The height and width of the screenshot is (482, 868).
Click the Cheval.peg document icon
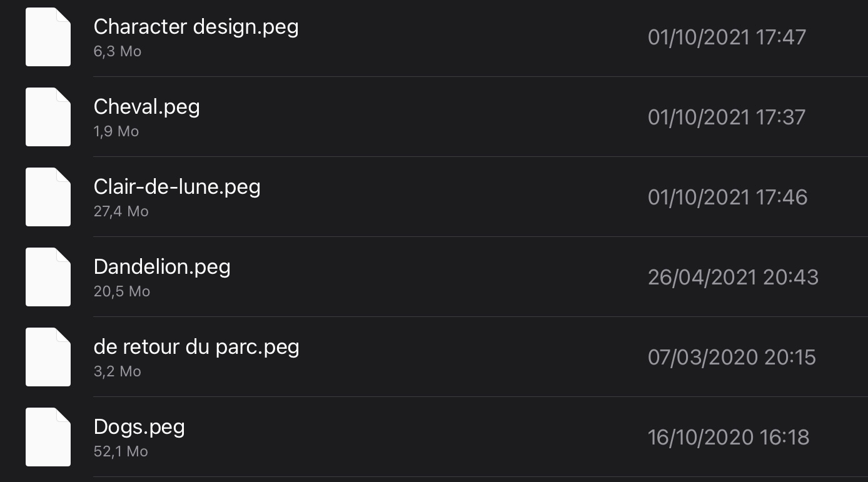pos(48,116)
